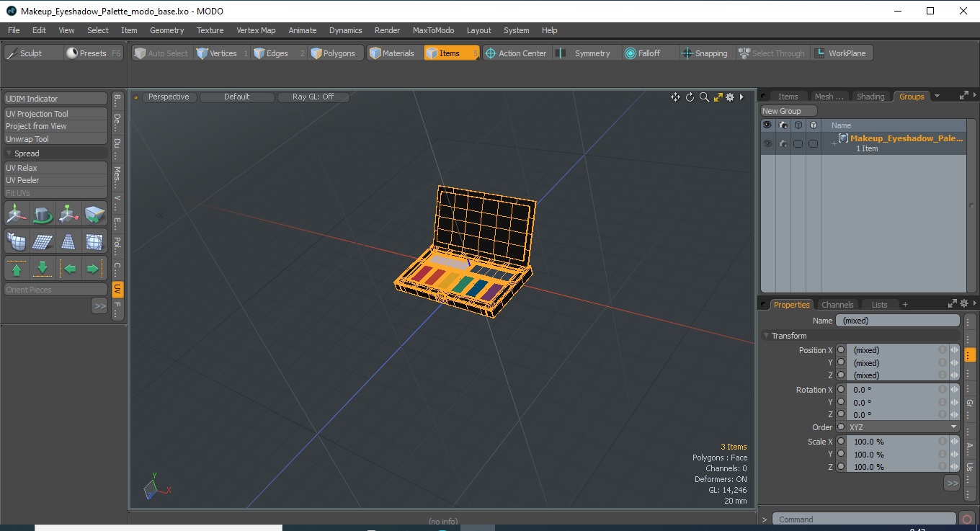Click the UV rotate icon
Image resolution: width=980 pixels, height=531 pixels.
[x=43, y=214]
